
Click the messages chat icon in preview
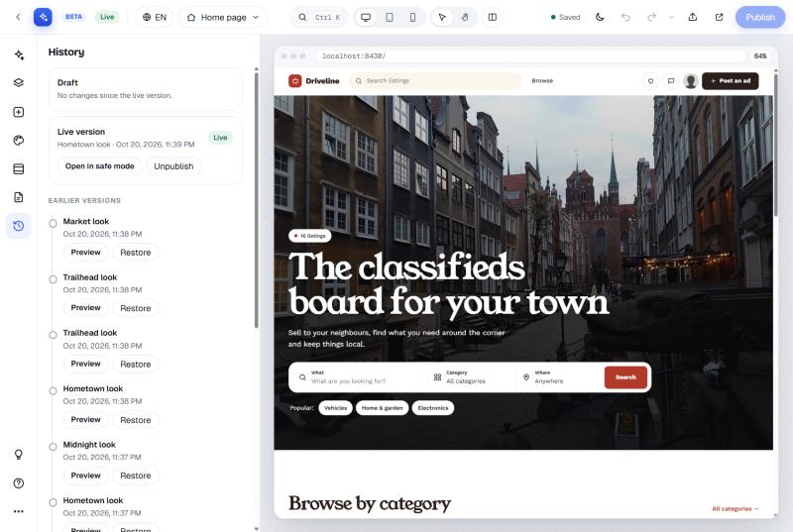coord(671,81)
